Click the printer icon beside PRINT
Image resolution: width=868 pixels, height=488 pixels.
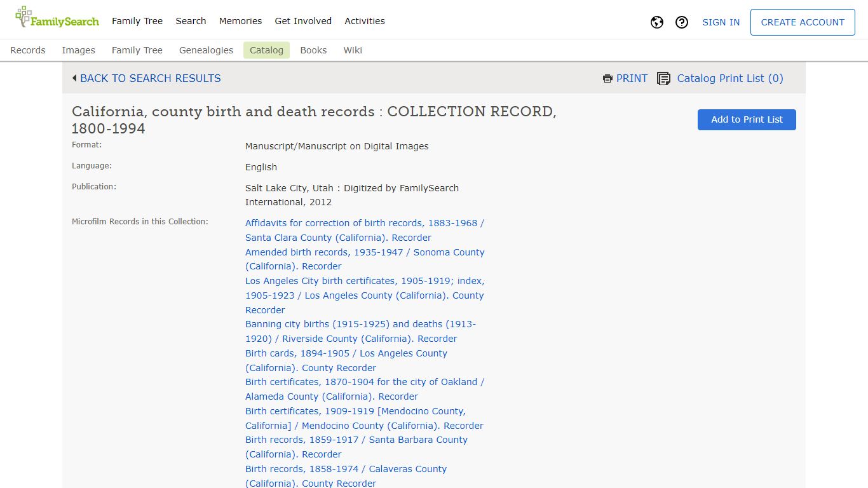[x=607, y=79]
